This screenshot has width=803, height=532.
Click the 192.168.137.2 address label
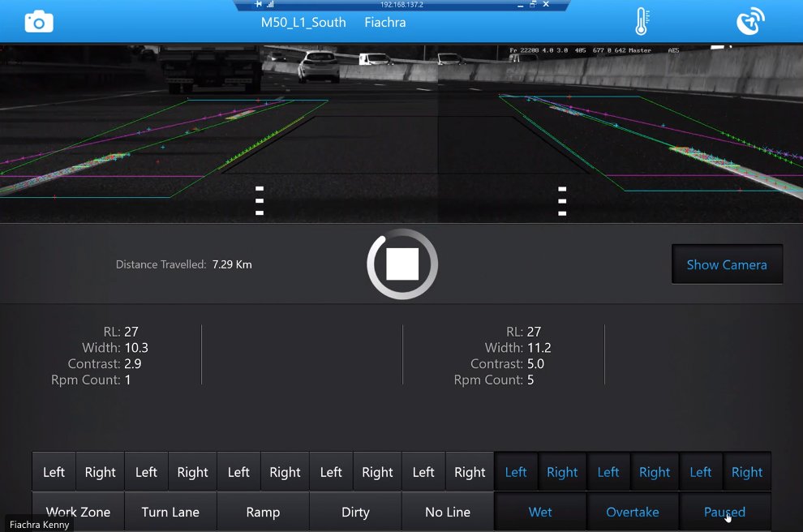[x=401, y=5]
